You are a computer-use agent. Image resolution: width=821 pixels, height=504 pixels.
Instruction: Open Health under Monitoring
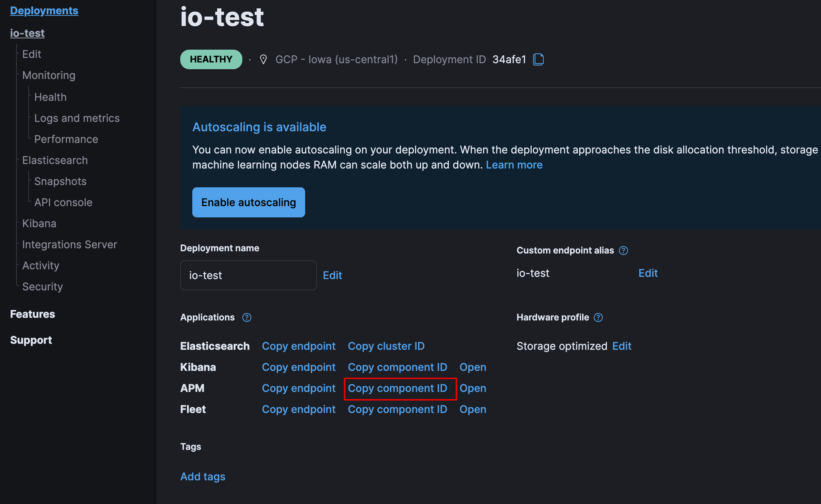click(50, 97)
